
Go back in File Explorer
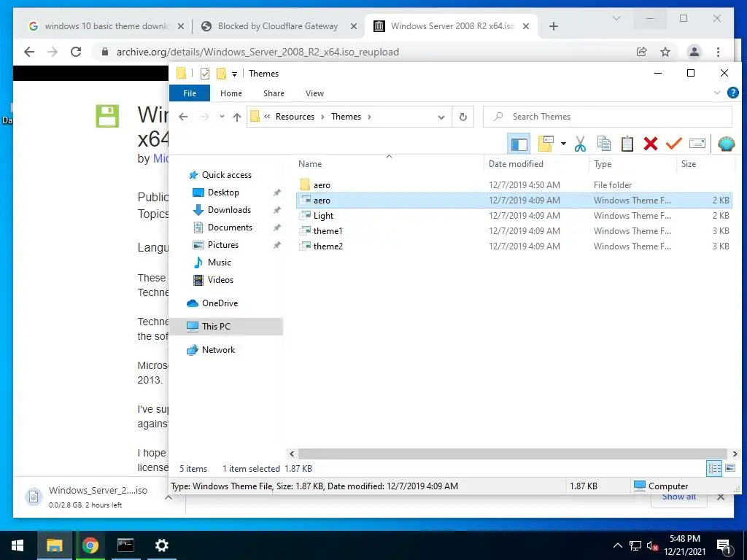tap(183, 117)
